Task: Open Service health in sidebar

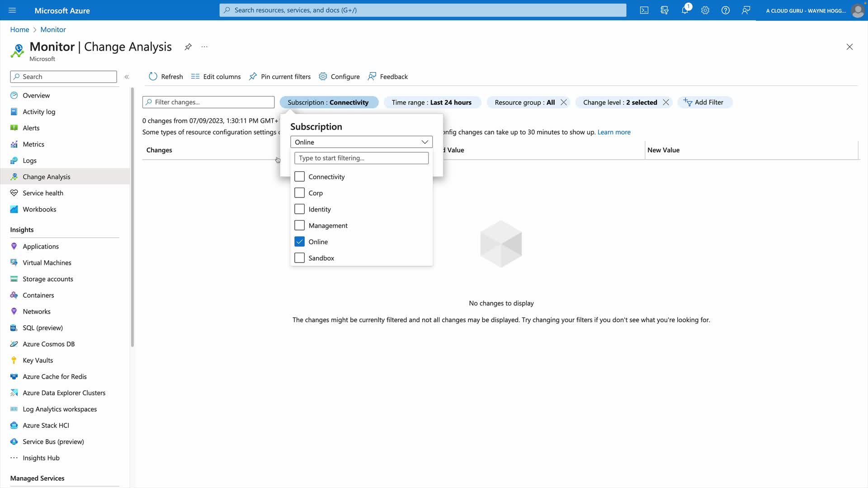Action: click(43, 193)
